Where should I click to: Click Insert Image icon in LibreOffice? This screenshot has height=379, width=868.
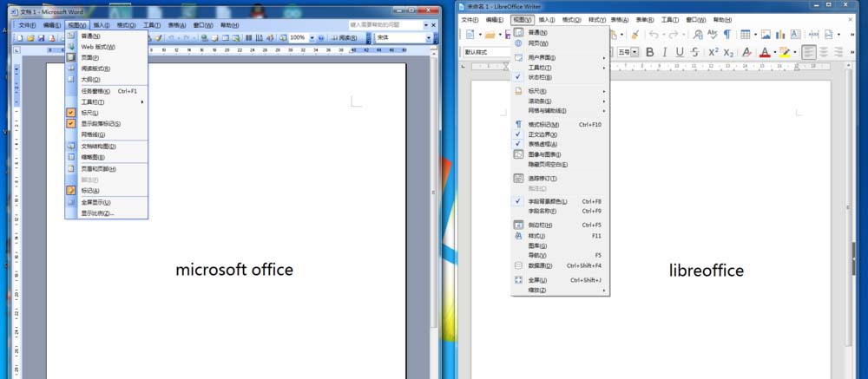766,35
